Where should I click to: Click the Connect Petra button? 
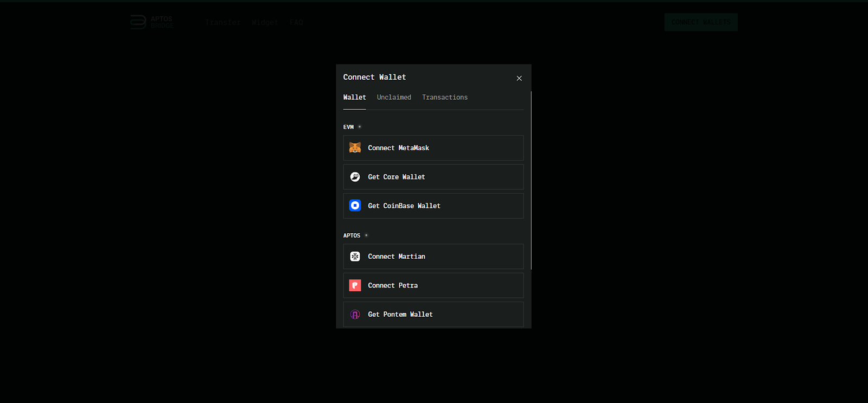(x=433, y=285)
